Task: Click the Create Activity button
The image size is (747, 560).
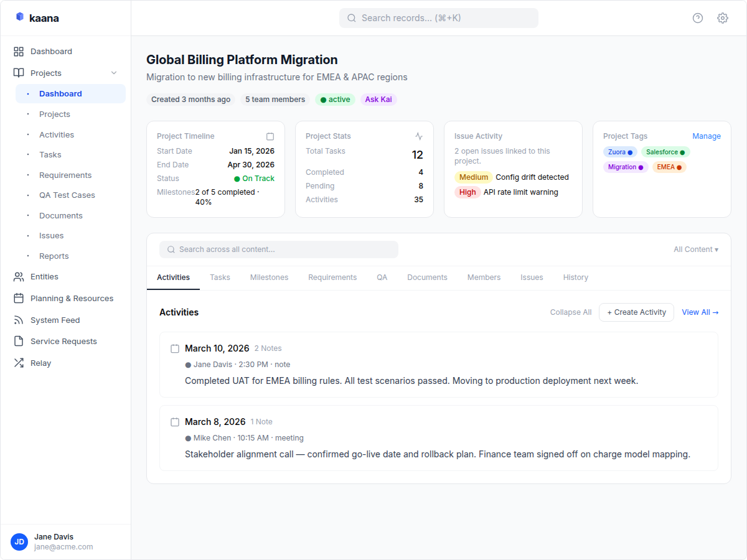Action: (x=636, y=312)
